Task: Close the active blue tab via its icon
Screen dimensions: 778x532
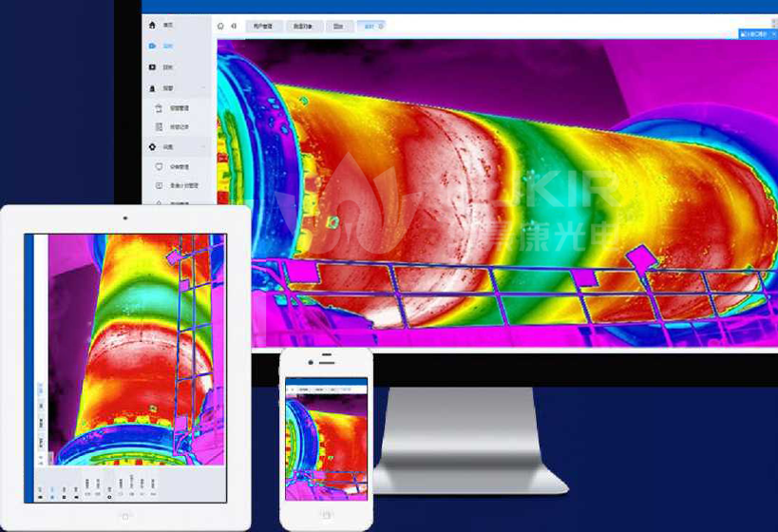Action: pos(381,27)
